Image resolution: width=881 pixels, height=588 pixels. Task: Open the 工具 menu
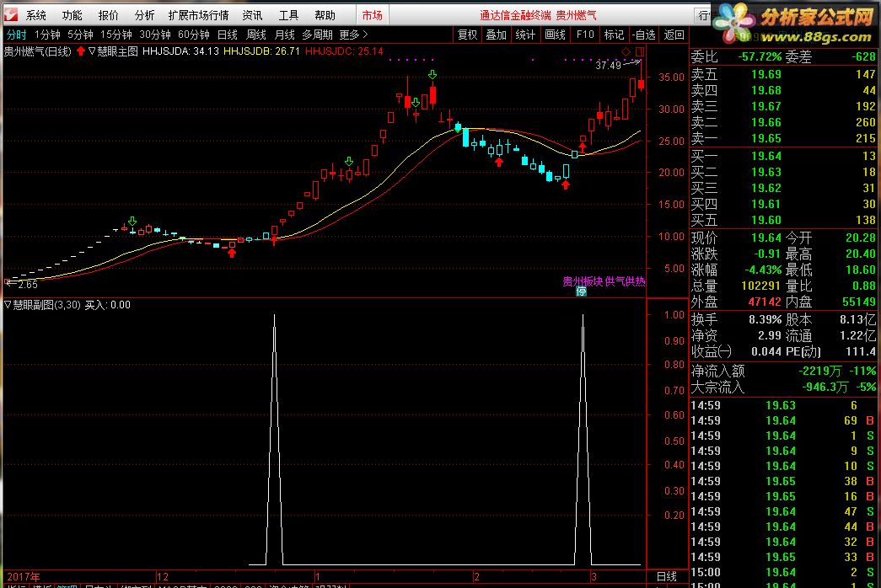(x=288, y=15)
